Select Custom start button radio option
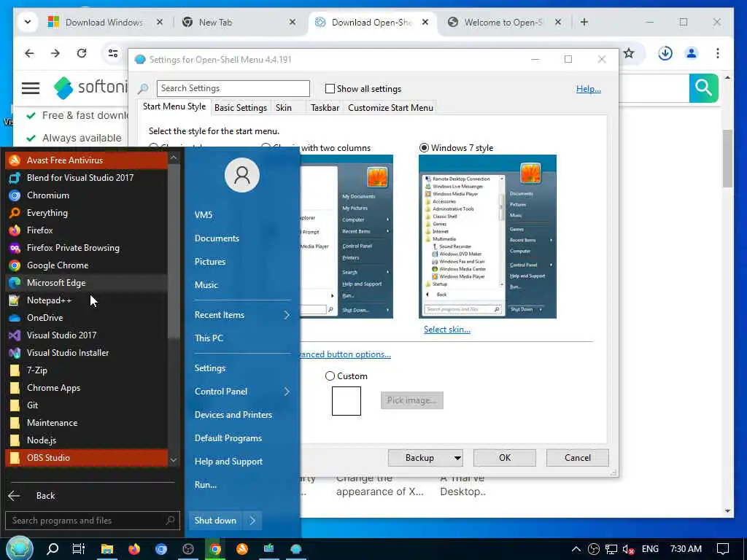Screen dimensions: 747x560 (330, 376)
